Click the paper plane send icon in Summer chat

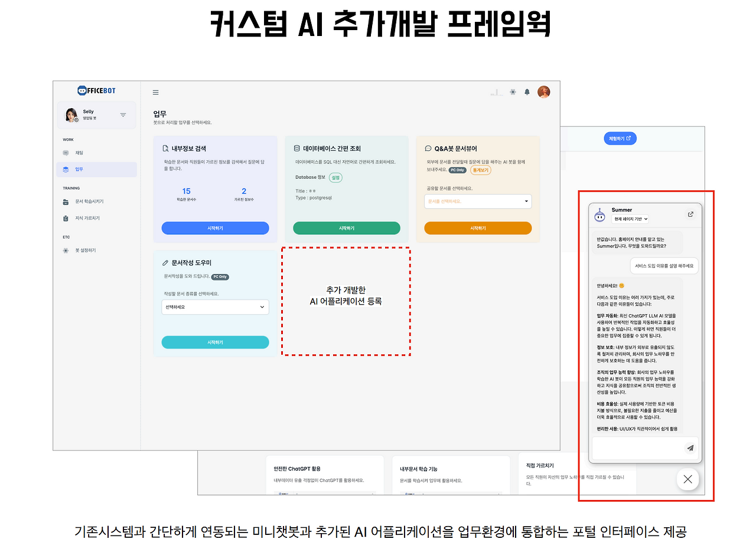690,448
